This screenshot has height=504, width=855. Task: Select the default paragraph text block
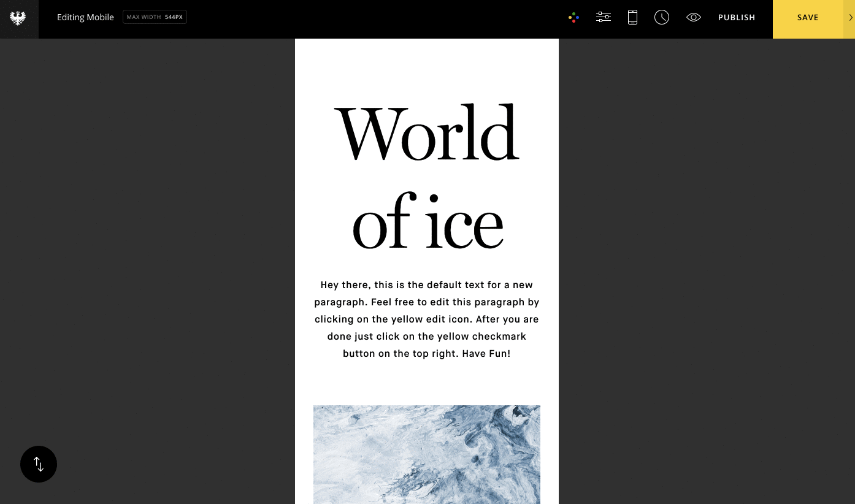pos(427,319)
